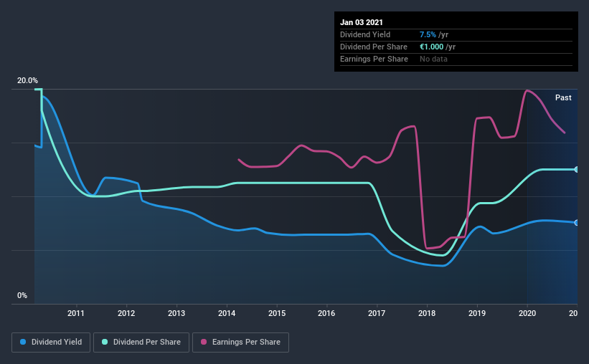Viewport: 589px width, 364px height.
Task: Click the 2017 x-axis label
Action: click(377, 313)
